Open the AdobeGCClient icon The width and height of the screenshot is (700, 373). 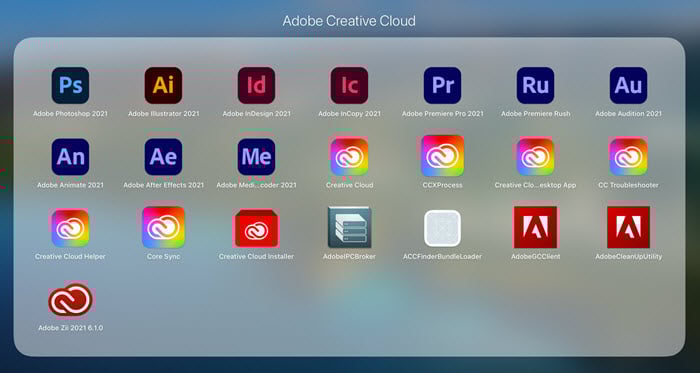535,227
